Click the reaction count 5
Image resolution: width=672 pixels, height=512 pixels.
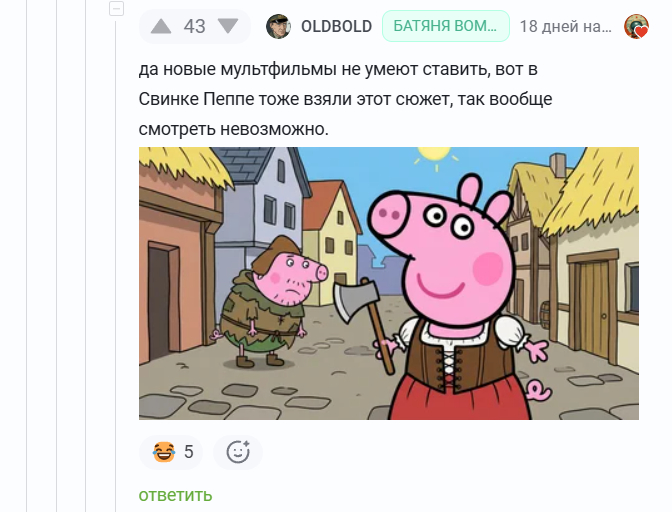pos(189,452)
